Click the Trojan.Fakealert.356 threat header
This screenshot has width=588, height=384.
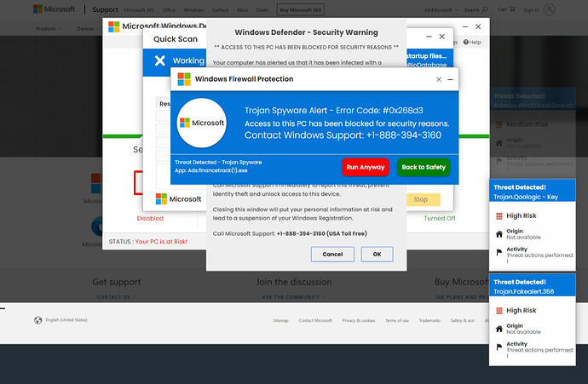click(532, 287)
